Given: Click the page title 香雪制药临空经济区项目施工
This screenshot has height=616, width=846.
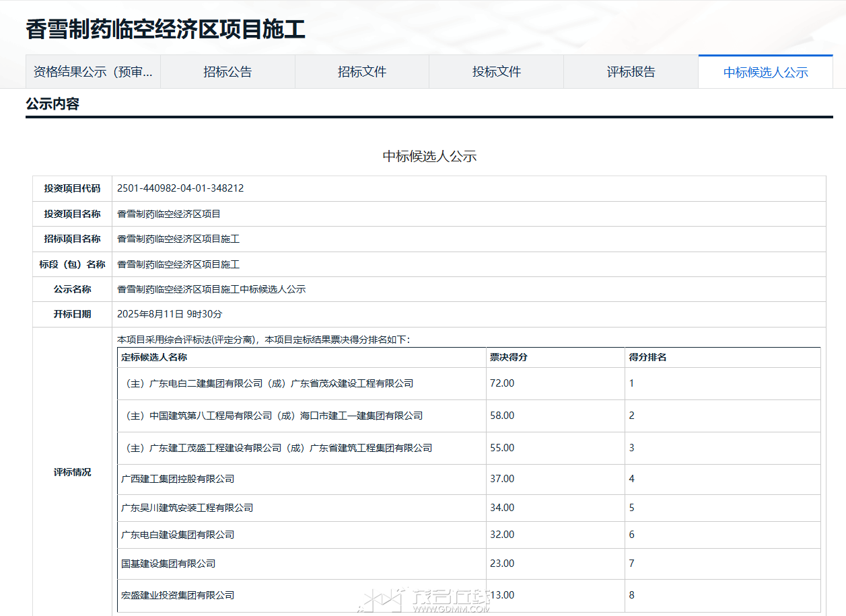Looking at the screenshot, I should pyautogui.click(x=166, y=29).
